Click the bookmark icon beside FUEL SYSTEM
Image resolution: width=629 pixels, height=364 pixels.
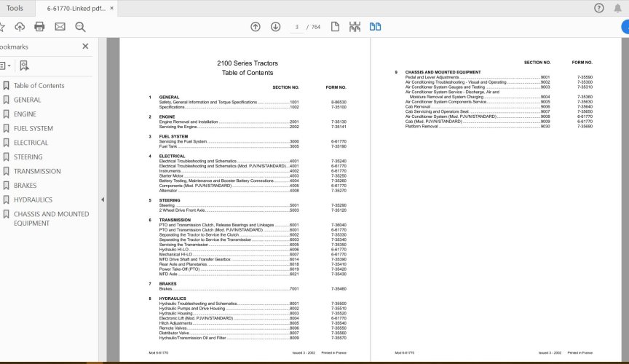[x=6, y=128]
